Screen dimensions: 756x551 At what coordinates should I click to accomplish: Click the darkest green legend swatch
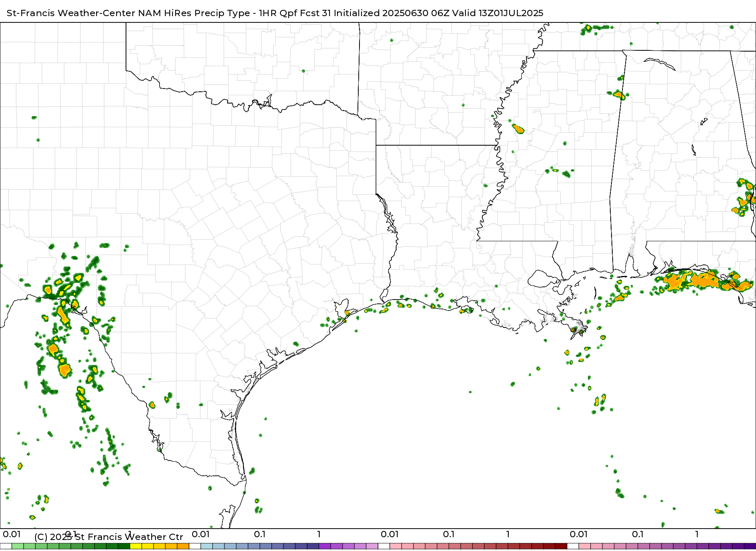(x=124, y=546)
